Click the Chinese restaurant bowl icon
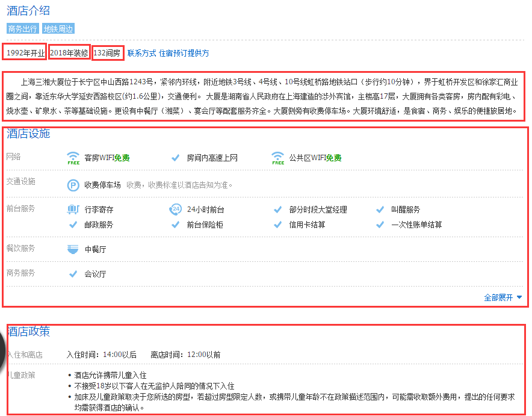Image resolution: width=532 pixels, height=416 pixels. click(73, 249)
